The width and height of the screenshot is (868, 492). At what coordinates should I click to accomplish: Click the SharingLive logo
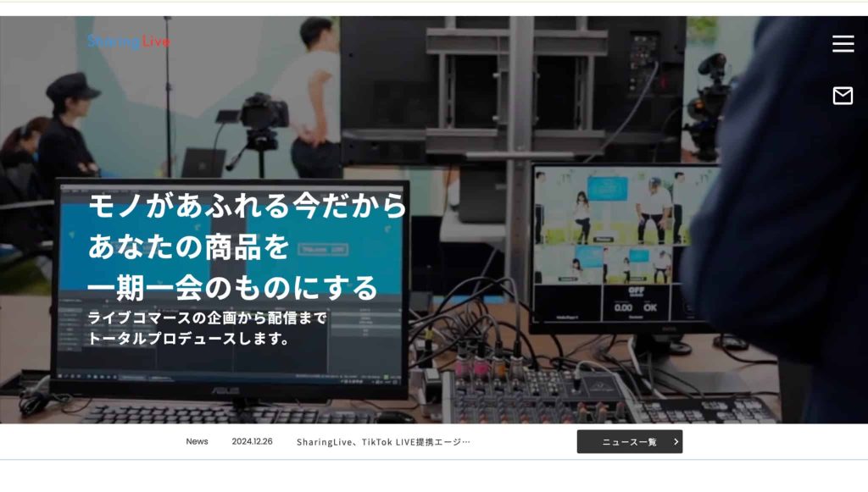coord(128,41)
